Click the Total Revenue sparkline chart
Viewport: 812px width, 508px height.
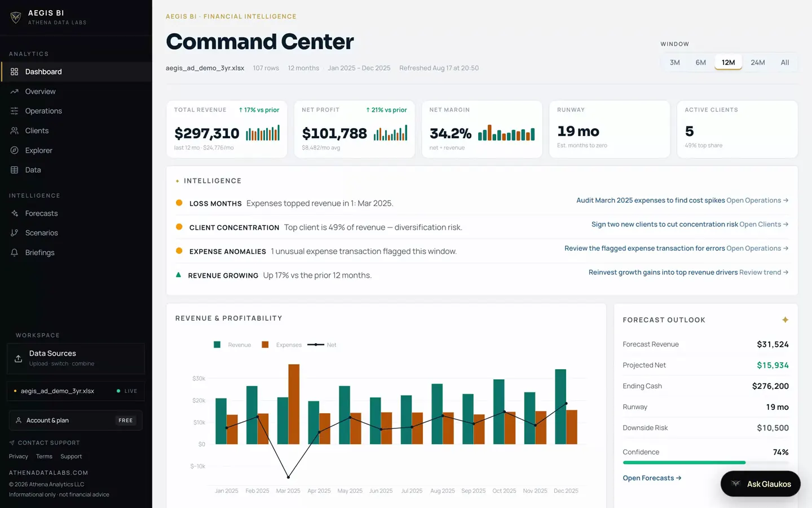coord(263,133)
